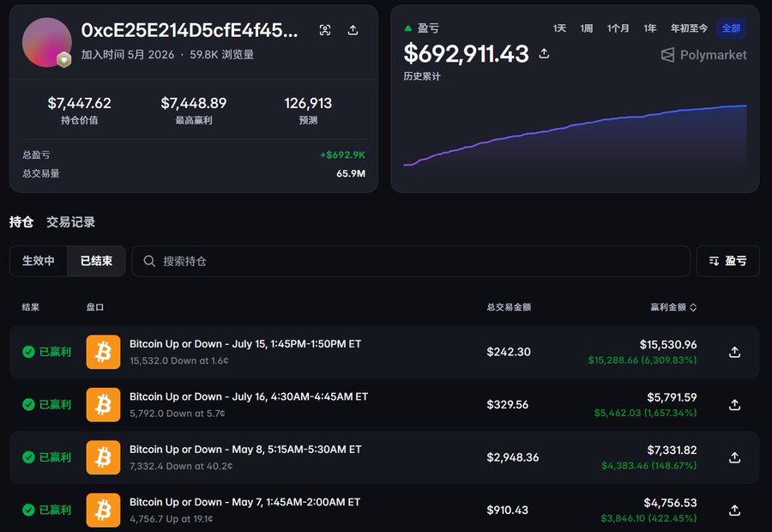Click the QR scan icon beside wallet address
Viewport: 772px width, 532px height.
click(x=325, y=30)
